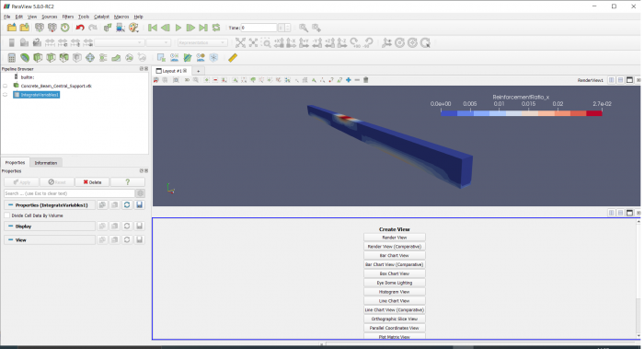
Task: Toggle visibility of Concrete_Beam_Central_Support.vtk
Action: point(6,86)
